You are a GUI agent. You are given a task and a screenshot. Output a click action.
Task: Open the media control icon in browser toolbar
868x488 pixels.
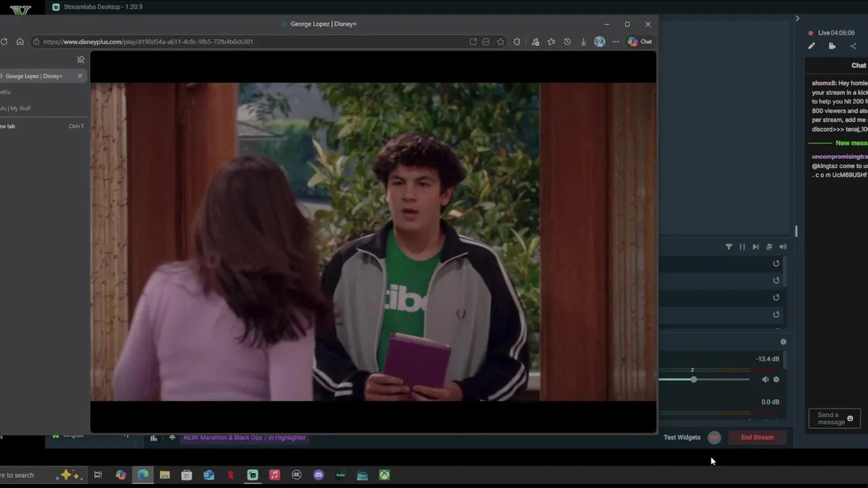click(535, 41)
